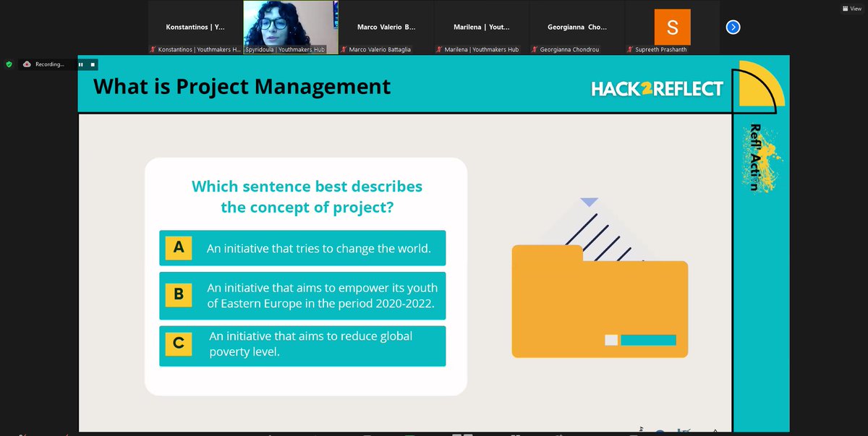Open the View layout menu
Viewport: 868px width, 436px height.
pyautogui.click(x=851, y=9)
